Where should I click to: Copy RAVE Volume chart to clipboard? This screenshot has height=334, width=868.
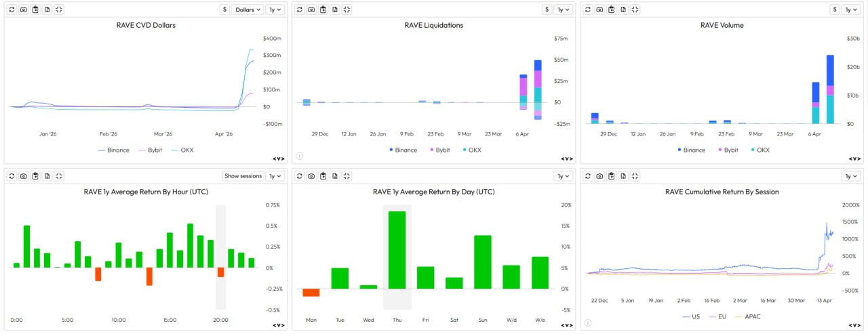pos(611,9)
